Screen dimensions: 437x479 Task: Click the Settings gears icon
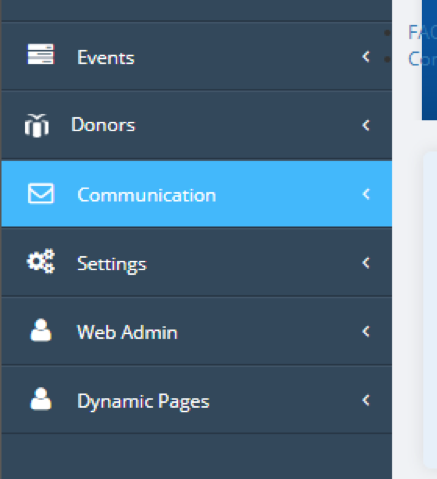[x=41, y=261]
